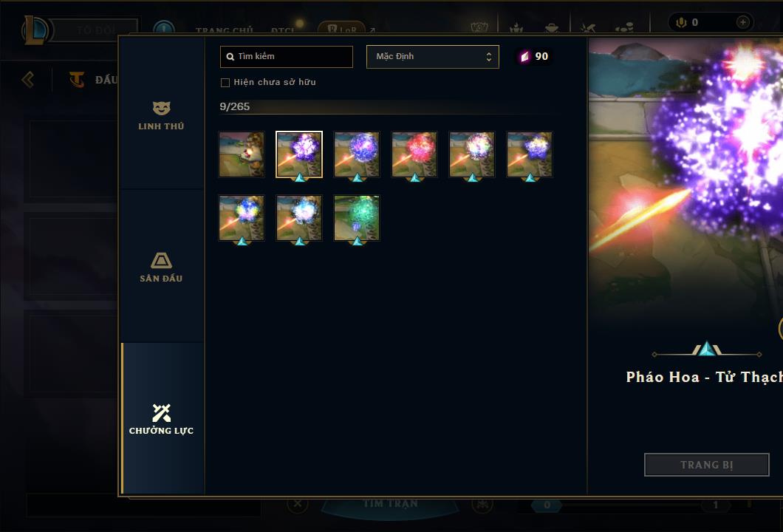Select the white-pink firework thumbnail in first row

[472, 154]
